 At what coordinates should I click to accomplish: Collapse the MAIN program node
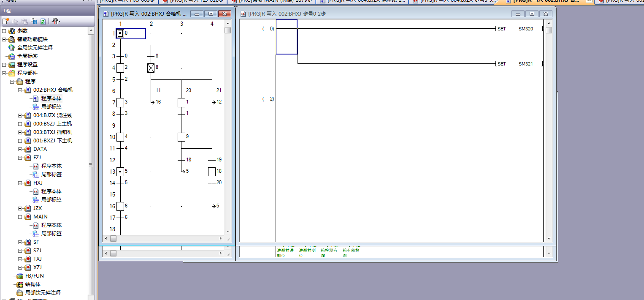click(20, 217)
